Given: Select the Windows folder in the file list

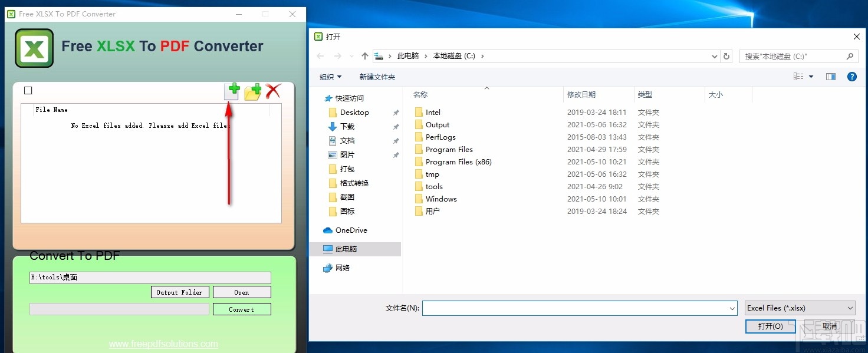Looking at the screenshot, I should pyautogui.click(x=441, y=199).
